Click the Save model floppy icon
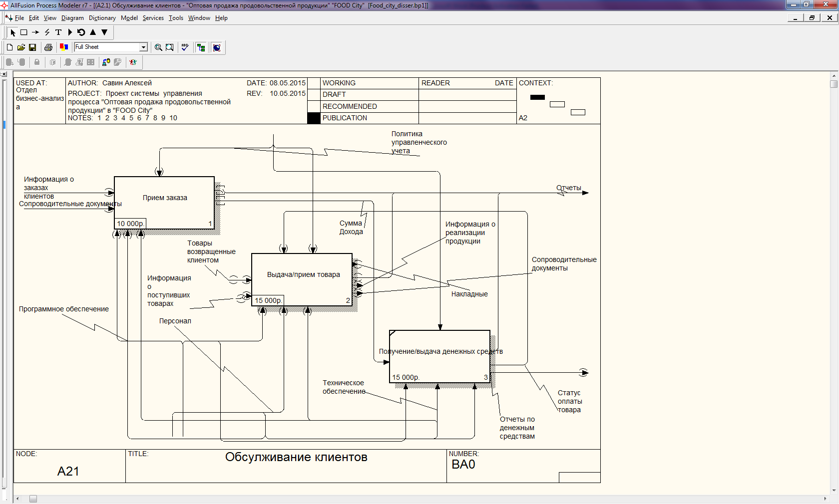 tap(32, 47)
